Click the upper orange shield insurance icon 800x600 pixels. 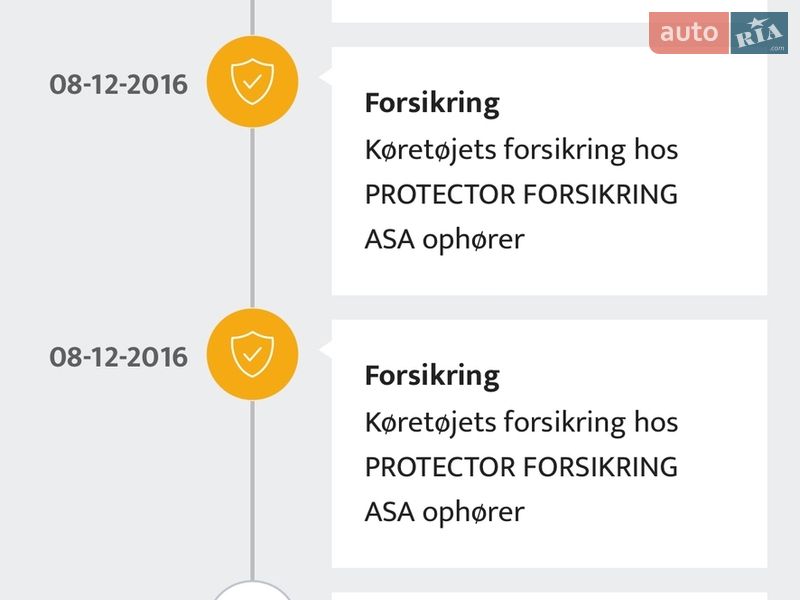pyautogui.click(x=252, y=82)
